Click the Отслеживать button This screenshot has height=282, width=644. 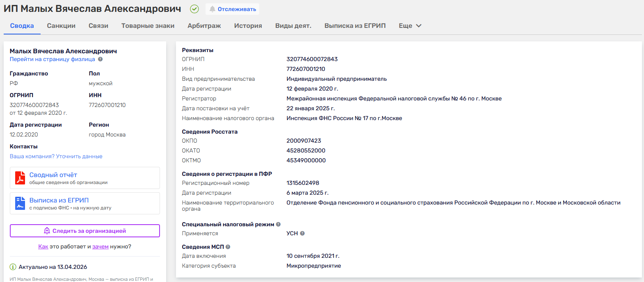pos(233,9)
